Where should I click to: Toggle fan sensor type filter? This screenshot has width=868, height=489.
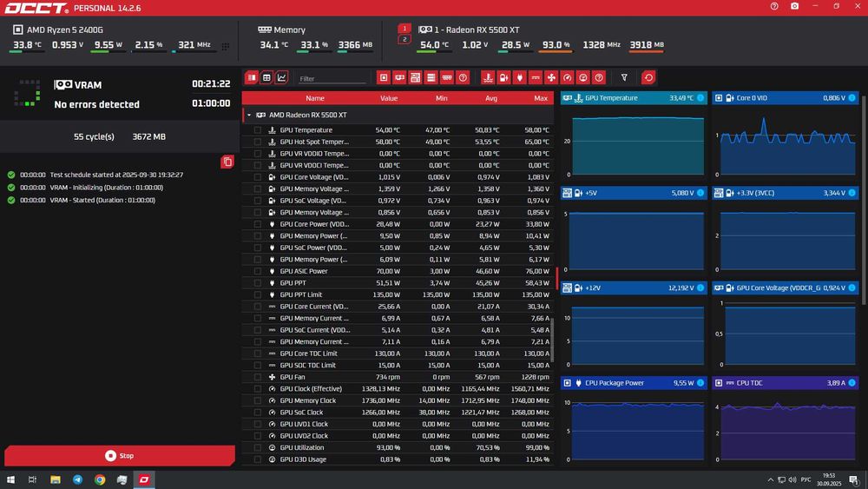[551, 77]
